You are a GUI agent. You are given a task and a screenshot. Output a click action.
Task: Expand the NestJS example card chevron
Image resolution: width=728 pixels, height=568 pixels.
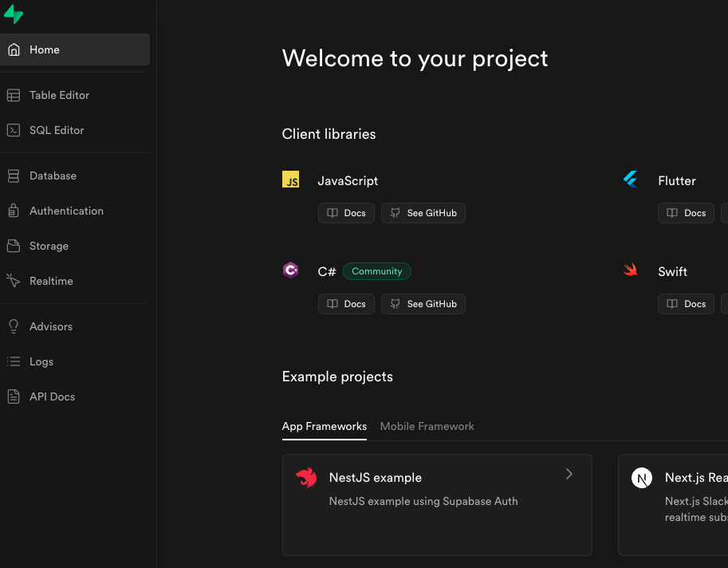[569, 474]
